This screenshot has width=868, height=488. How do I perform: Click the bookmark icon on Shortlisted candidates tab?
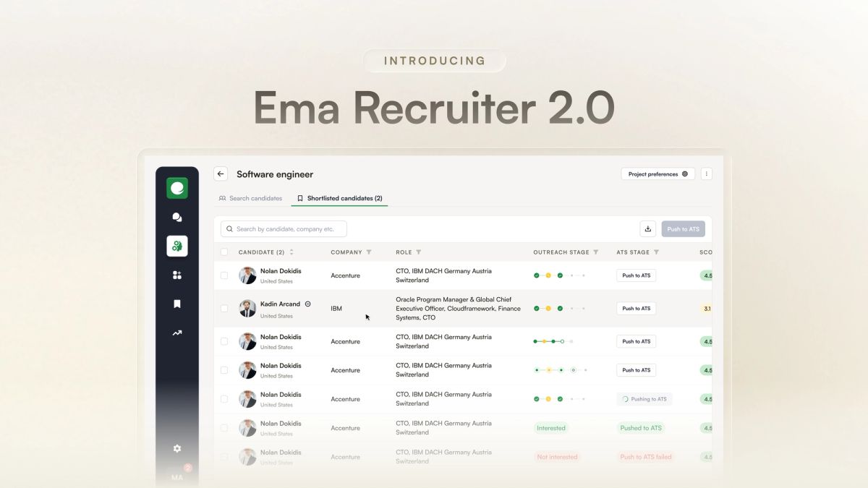300,198
